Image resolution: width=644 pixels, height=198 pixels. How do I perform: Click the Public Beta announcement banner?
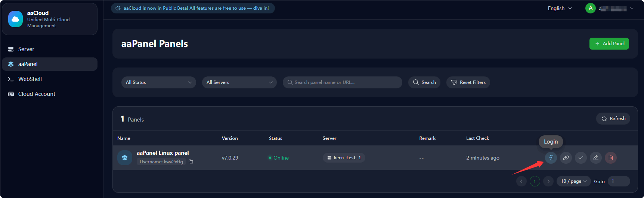tap(193, 8)
